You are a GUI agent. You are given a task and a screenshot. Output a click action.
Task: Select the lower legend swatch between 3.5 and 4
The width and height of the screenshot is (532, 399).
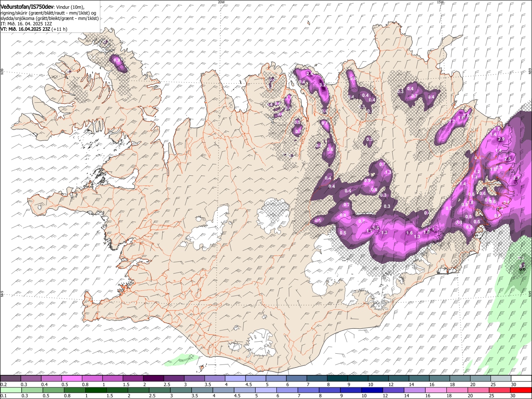point(202,390)
